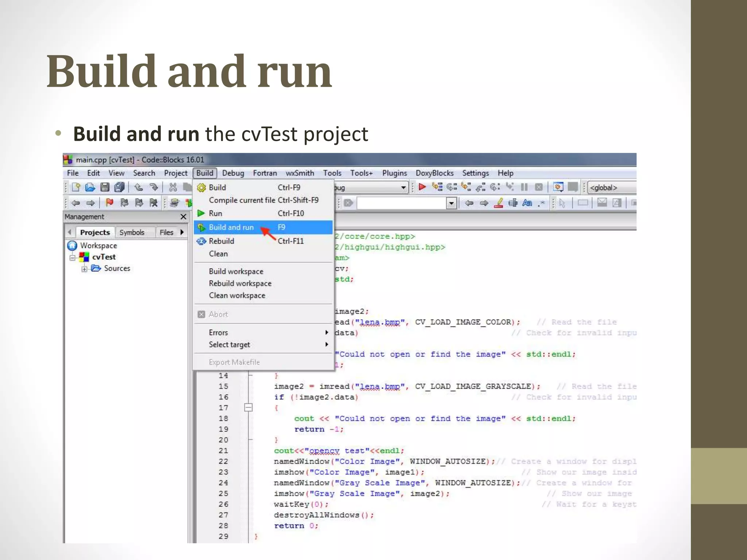The height and width of the screenshot is (560, 747).
Task: Click the search next arrow near search box
Action: point(484,203)
